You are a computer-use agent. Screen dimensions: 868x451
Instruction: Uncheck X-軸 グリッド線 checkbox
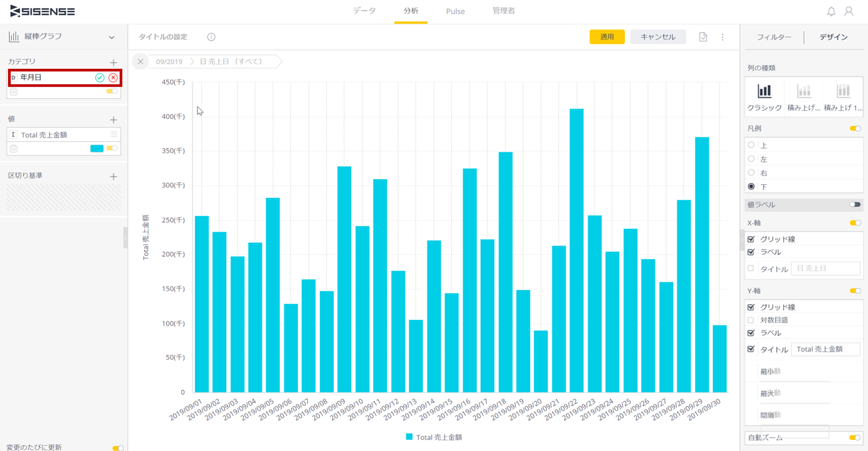point(751,239)
